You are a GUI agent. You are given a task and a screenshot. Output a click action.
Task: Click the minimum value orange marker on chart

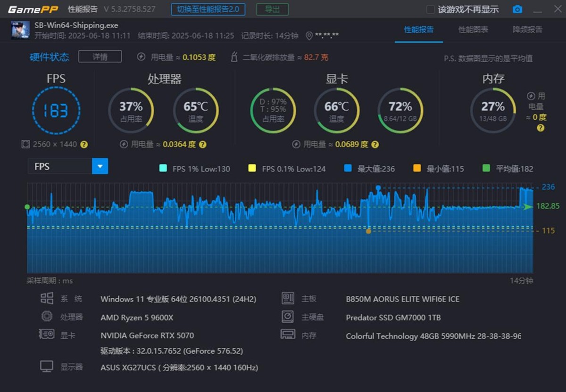[368, 231]
